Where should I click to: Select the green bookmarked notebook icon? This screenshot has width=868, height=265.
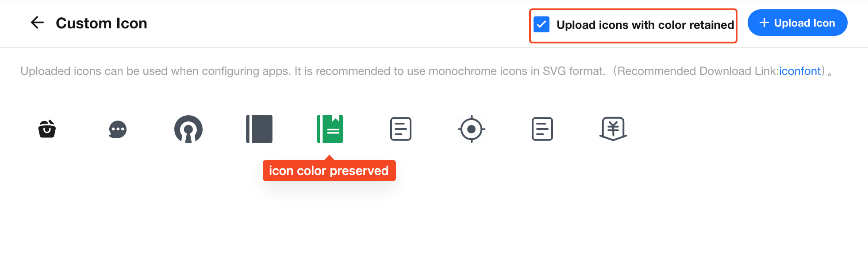coord(330,129)
